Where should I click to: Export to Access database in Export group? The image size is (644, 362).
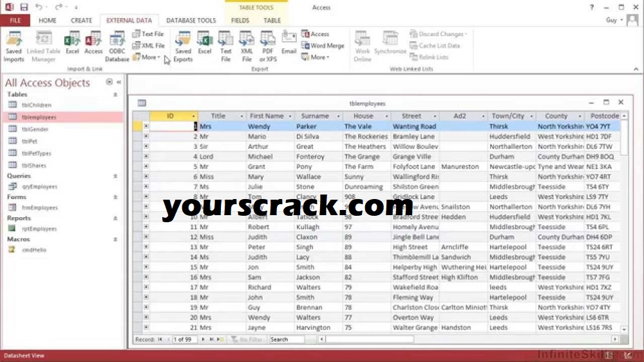pyautogui.click(x=316, y=34)
